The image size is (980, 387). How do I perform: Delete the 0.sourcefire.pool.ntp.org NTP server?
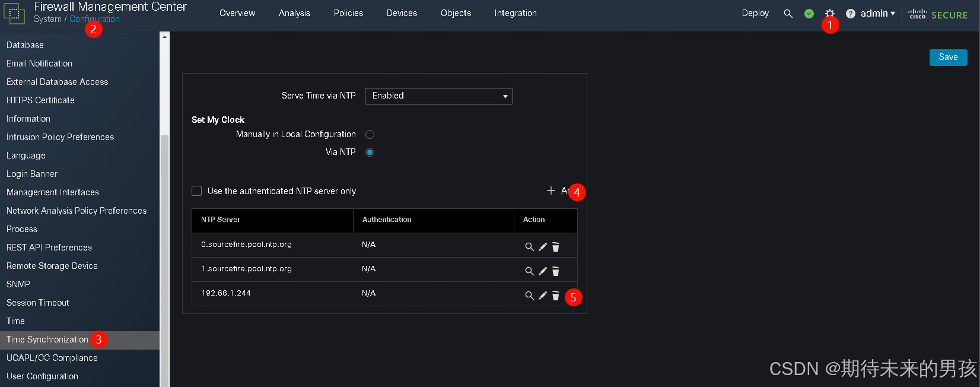click(x=556, y=247)
